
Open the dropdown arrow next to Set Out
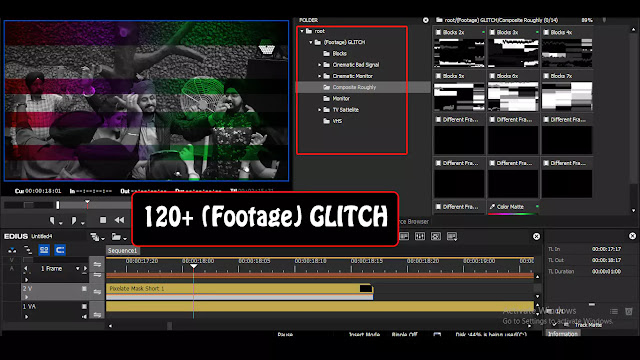click(x=82, y=223)
